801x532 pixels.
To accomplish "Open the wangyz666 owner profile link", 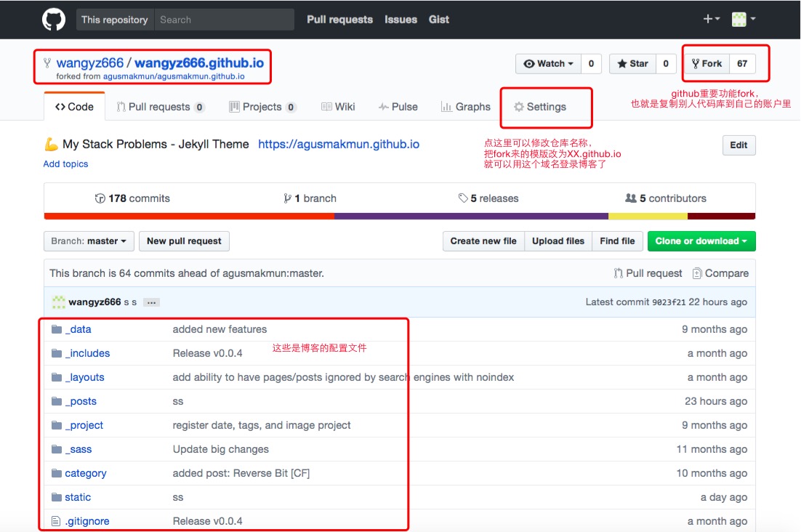I will pos(90,63).
